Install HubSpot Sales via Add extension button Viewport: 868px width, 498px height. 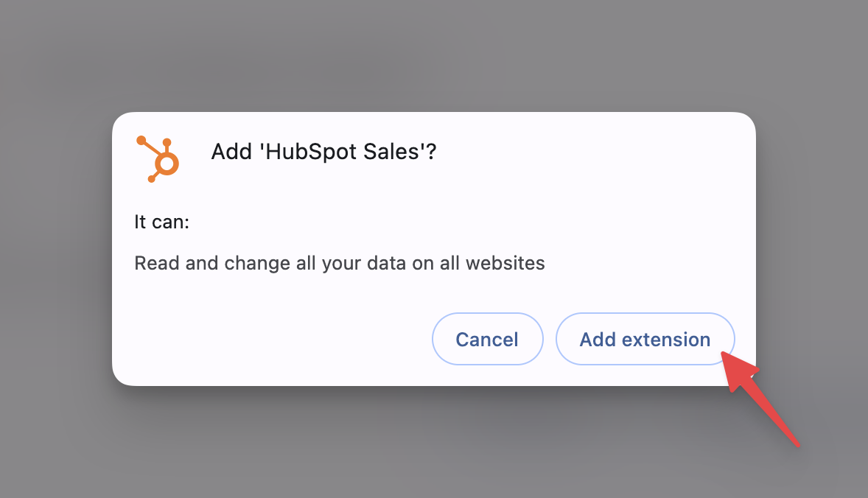[645, 339]
